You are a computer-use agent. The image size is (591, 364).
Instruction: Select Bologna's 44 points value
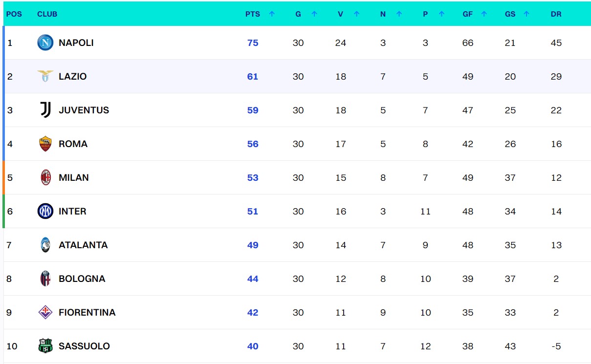pos(253,278)
